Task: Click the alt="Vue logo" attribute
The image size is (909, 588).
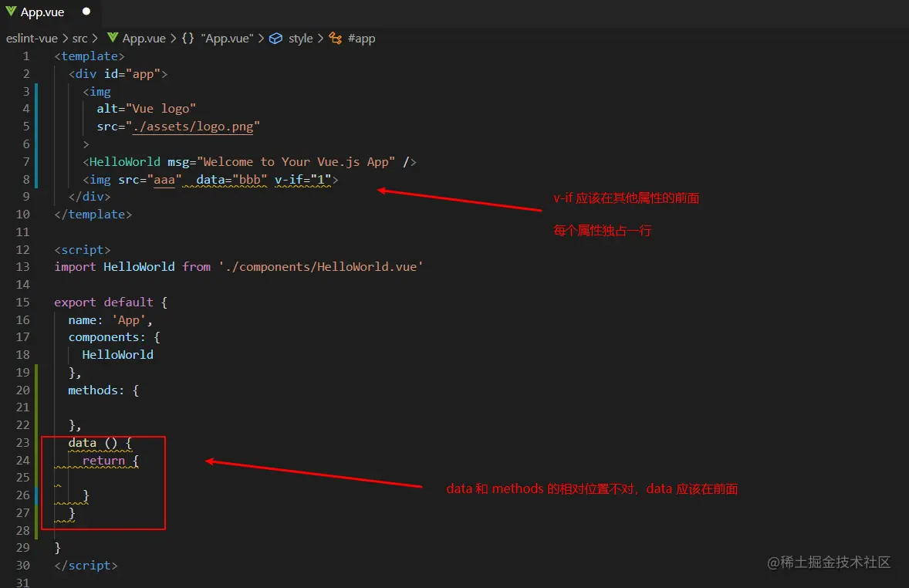Action: point(146,109)
